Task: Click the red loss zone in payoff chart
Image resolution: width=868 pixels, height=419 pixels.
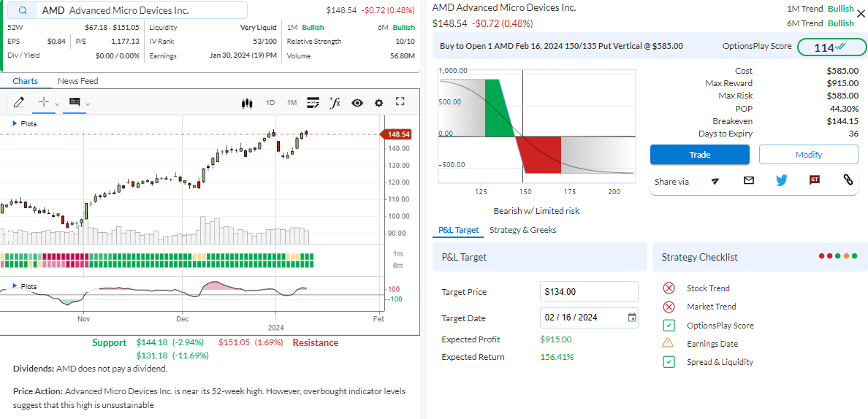Action: tap(541, 155)
